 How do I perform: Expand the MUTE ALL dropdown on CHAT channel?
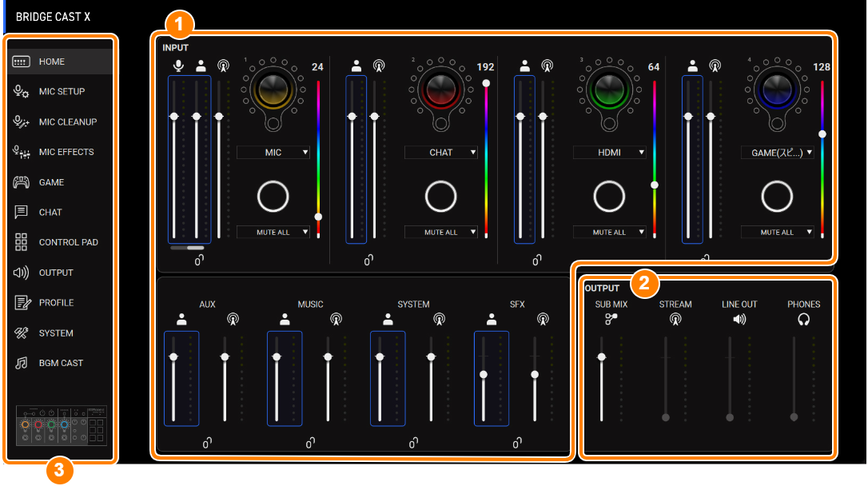(x=441, y=233)
